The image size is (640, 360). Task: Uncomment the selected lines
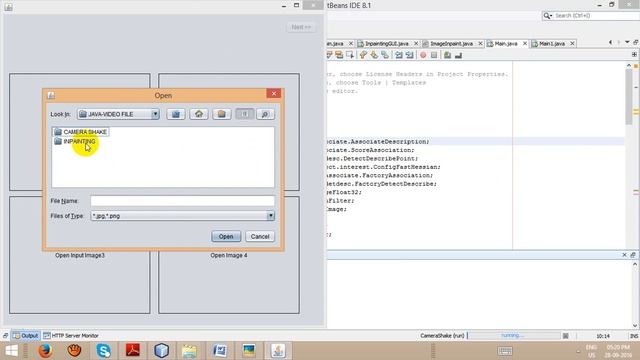coord(458,55)
